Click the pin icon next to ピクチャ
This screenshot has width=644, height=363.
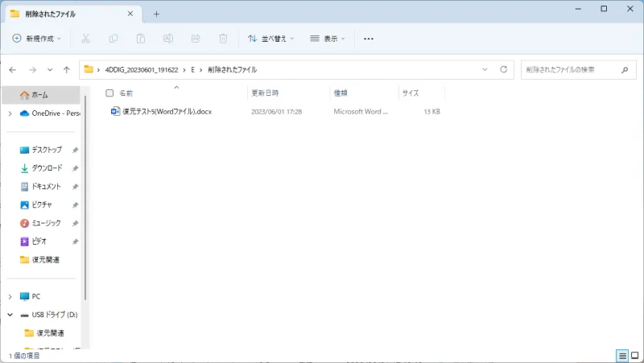pyautogui.click(x=75, y=205)
